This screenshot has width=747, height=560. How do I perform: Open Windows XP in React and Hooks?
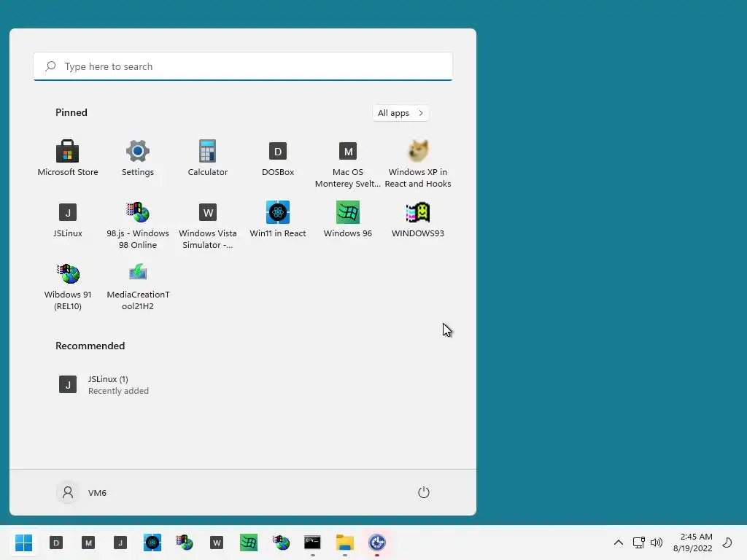pyautogui.click(x=418, y=164)
